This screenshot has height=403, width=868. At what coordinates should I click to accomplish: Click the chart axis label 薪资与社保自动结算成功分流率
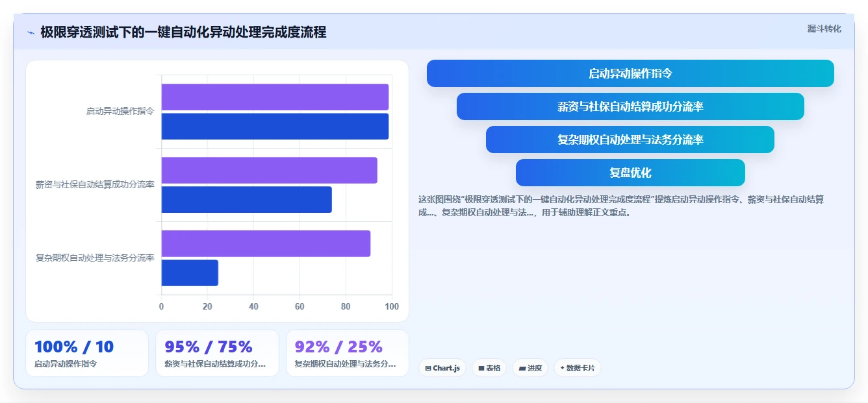pos(95,185)
